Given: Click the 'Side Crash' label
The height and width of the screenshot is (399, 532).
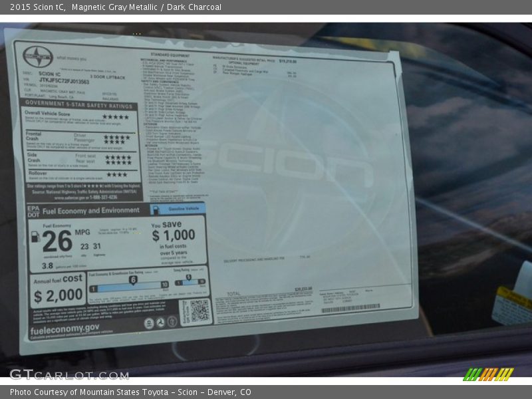Looking at the screenshot, I should click(34, 158).
